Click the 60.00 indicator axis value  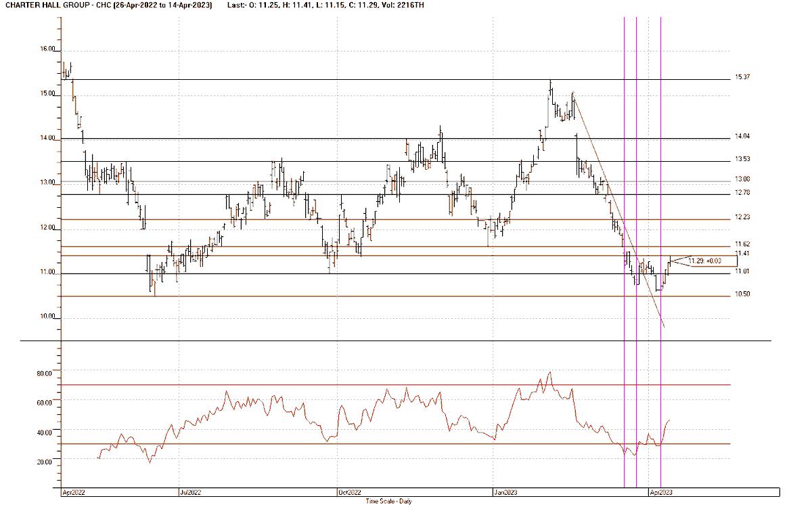click(x=45, y=403)
